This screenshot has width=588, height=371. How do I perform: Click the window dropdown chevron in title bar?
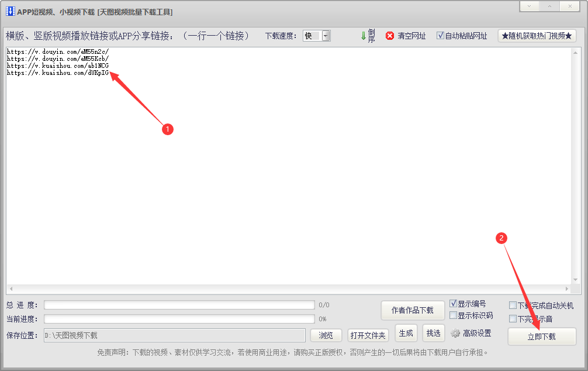[x=529, y=6]
